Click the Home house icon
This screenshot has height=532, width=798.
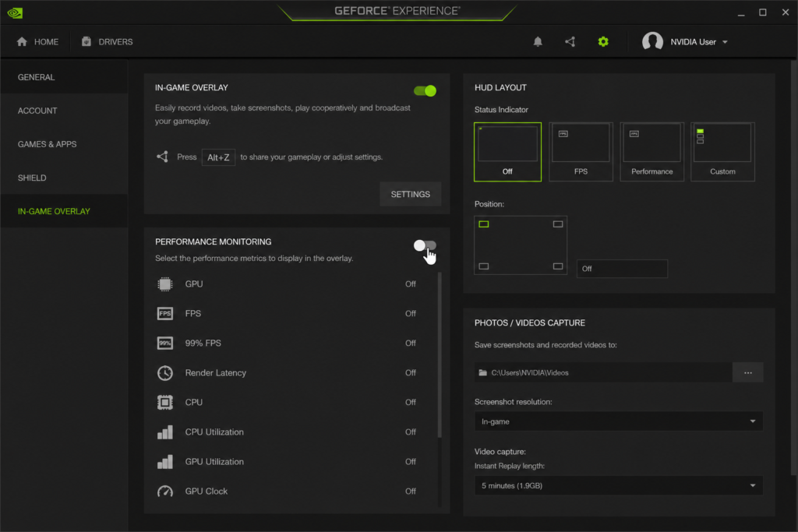(22, 42)
